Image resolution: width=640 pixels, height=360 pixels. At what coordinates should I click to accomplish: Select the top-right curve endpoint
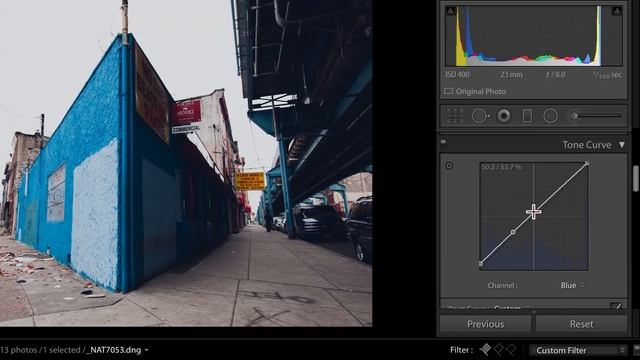tap(587, 163)
